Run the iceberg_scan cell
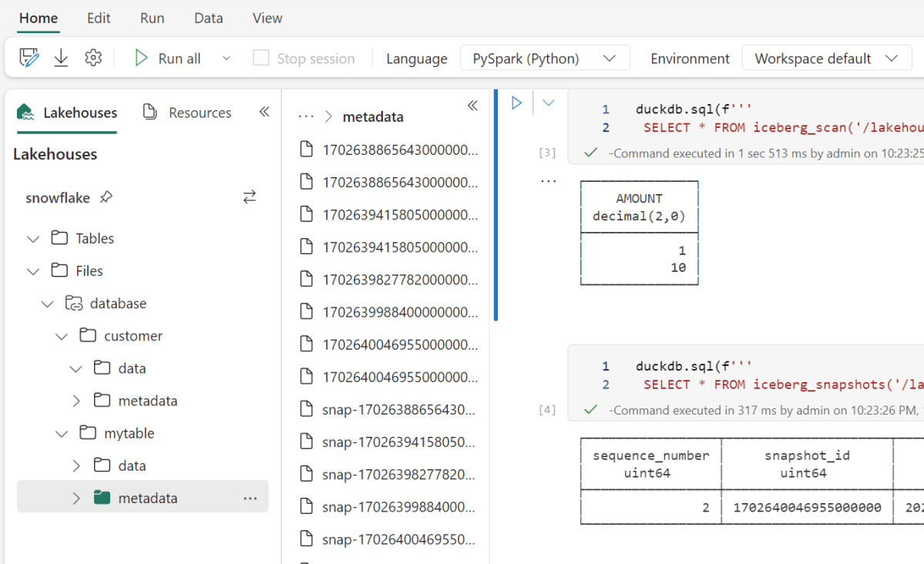This screenshot has height=564, width=924. pyautogui.click(x=517, y=102)
